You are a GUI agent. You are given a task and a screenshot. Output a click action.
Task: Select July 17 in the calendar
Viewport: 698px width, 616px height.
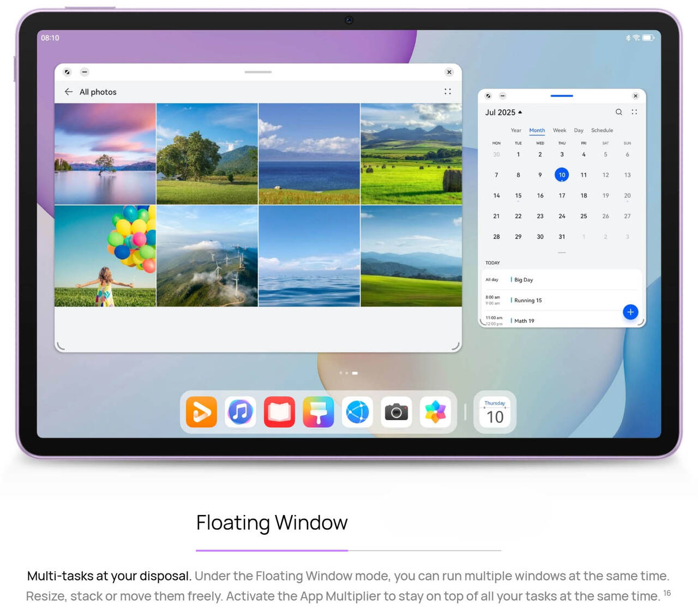coord(562,195)
